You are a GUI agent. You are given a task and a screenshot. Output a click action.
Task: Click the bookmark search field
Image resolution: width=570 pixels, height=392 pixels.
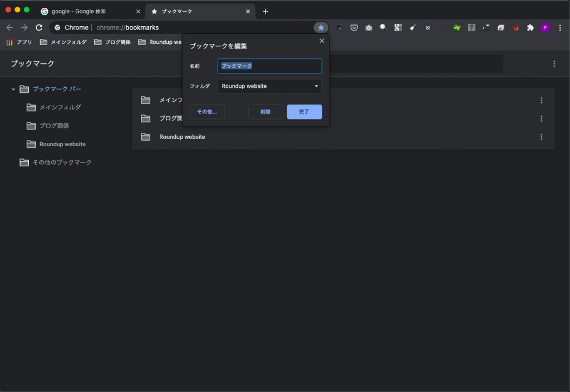coord(416,64)
